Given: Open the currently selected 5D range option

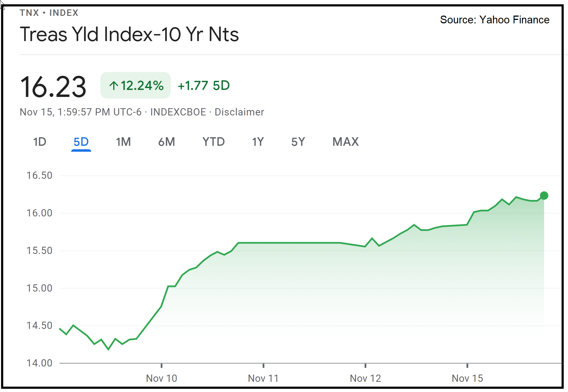Looking at the screenshot, I should tap(81, 142).
